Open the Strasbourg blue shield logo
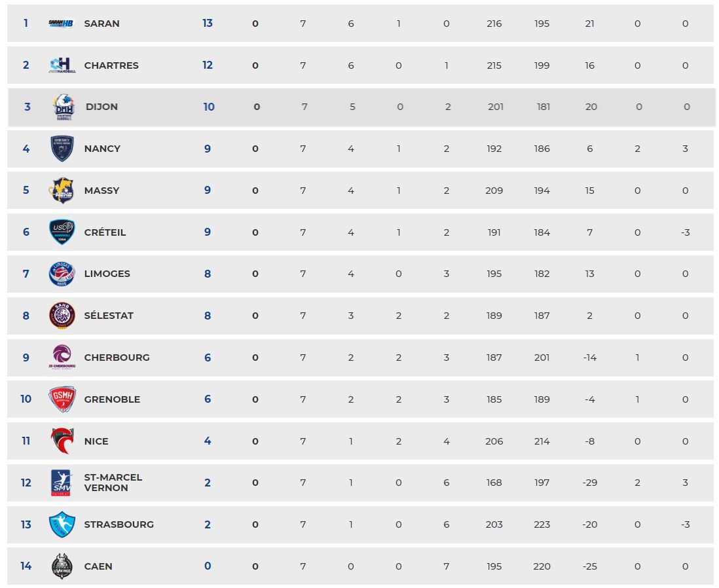 (62, 524)
